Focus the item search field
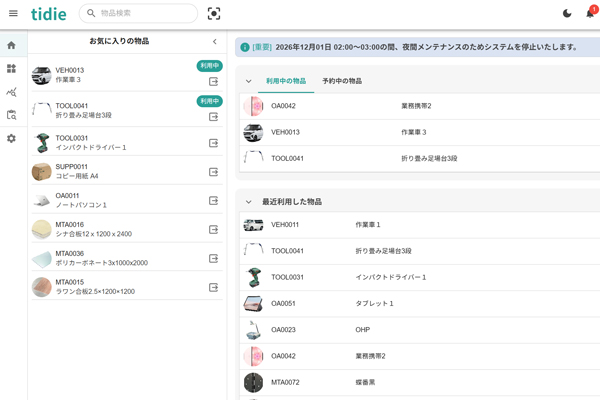 138,13
